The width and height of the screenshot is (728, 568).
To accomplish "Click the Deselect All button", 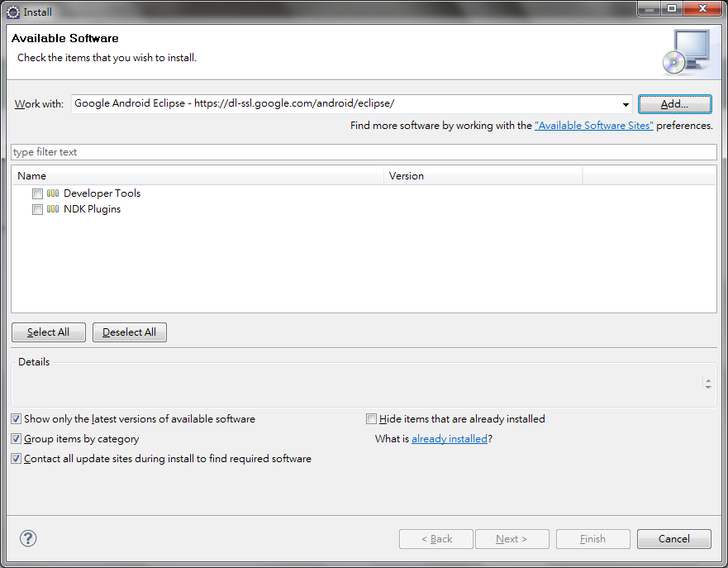I will tap(129, 332).
